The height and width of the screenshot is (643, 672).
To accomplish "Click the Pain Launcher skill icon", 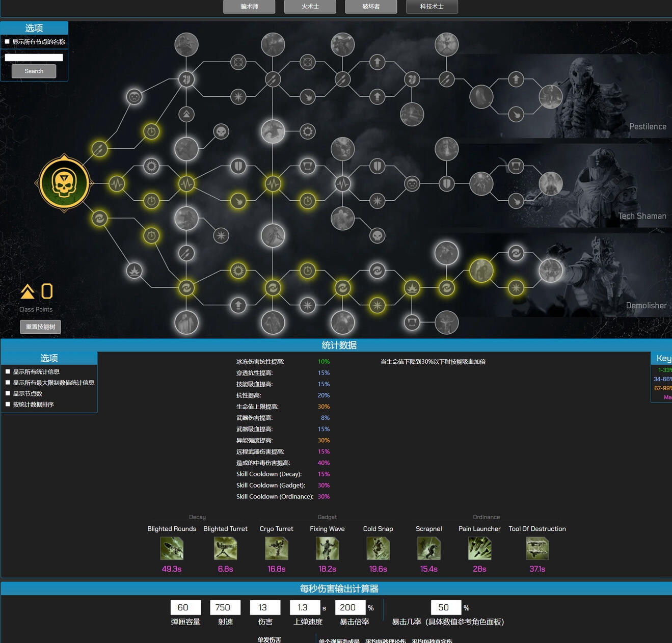I will click(x=479, y=549).
